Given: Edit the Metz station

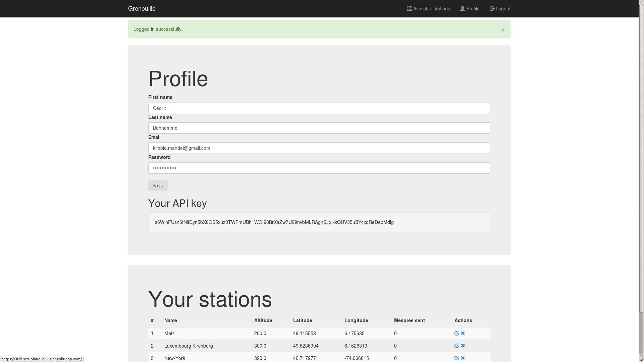Looking at the screenshot, I should tap(457, 333).
